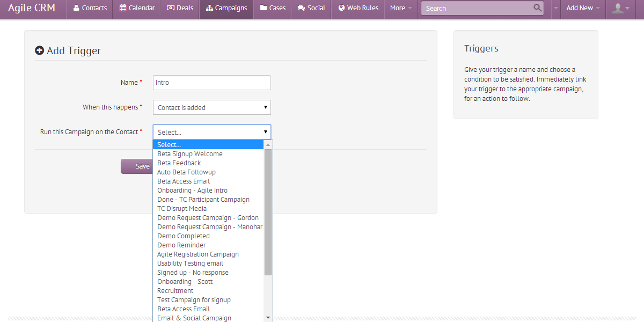644x322 pixels.
Task: Select 'Demo Completed' campaign
Action: coord(208,236)
